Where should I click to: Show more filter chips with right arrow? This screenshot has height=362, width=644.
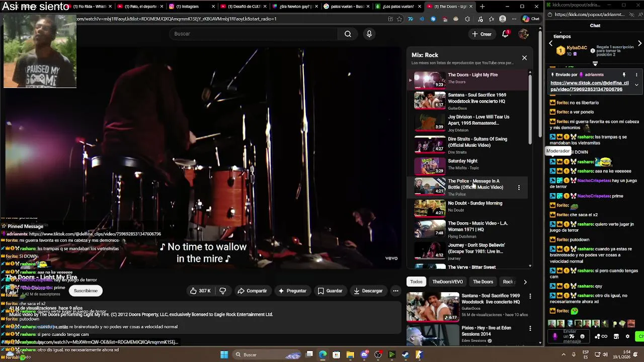(x=525, y=282)
